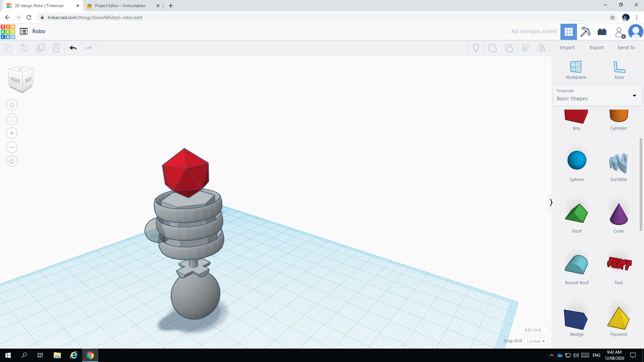The width and height of the screenshot is (644, 362).
Task: Delete selection with the trash icon
Action: click(56, 48)
